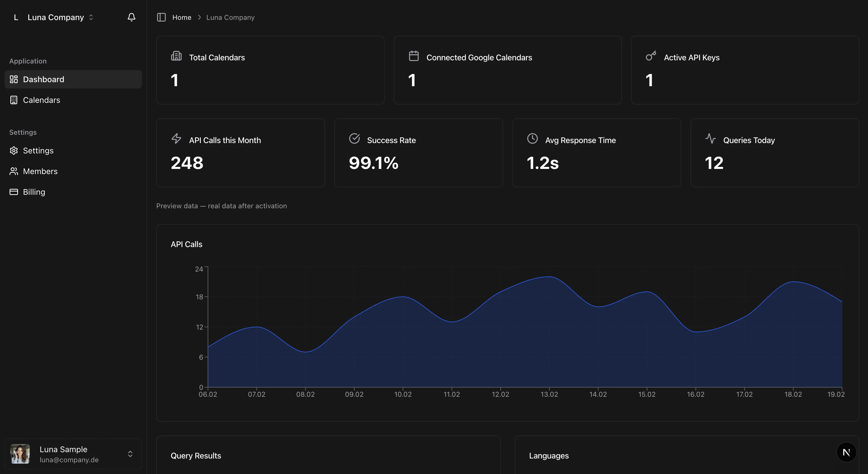Image resolution: width=868 pixels, height=474 pixels.
Task: Toggle the sidebar panel icon
Action: (161, 17)
